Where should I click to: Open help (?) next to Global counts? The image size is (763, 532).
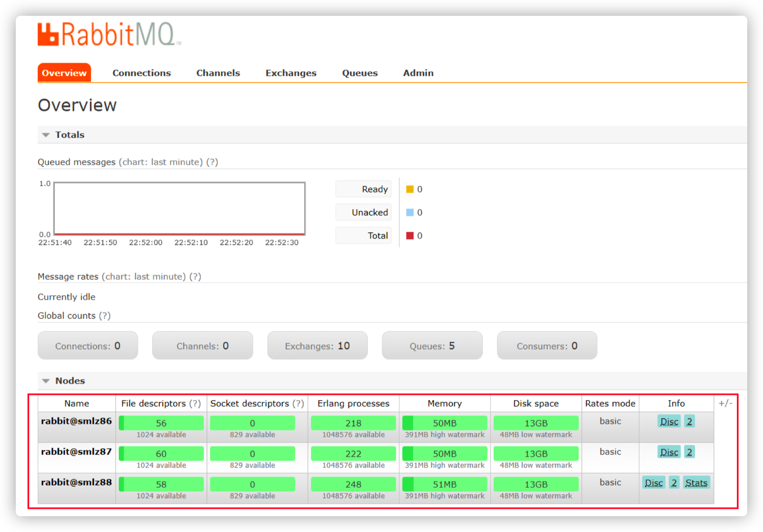click(105, 316)
